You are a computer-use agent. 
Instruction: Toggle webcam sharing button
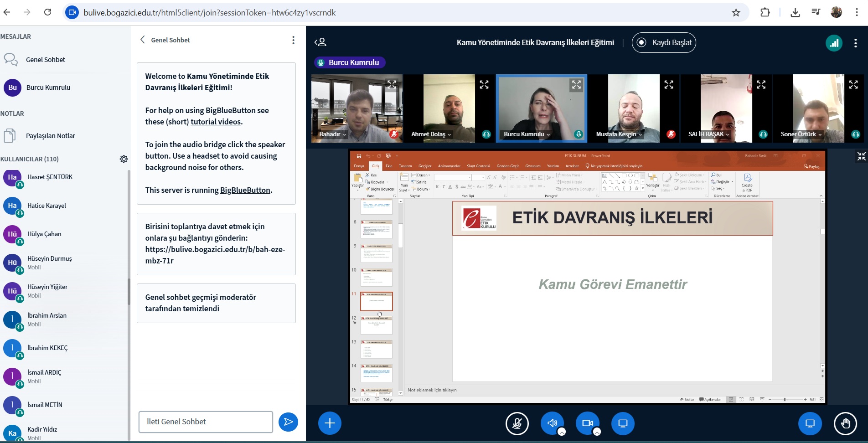tap(587, 423)
